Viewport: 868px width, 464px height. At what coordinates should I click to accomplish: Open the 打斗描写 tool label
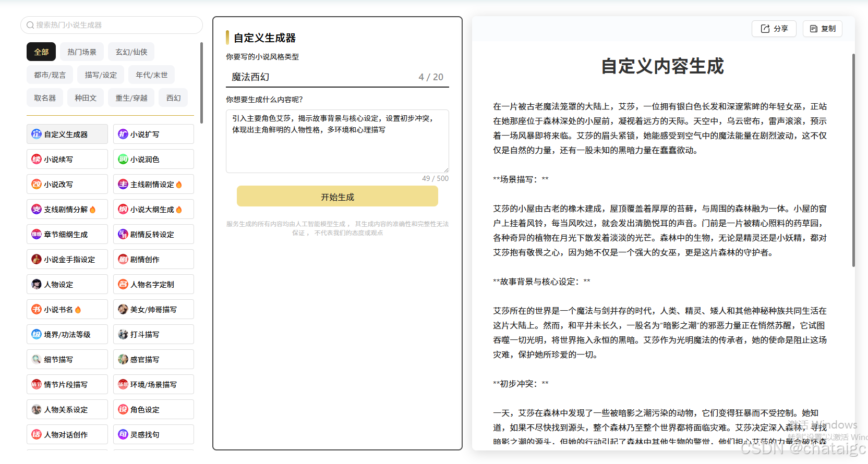click(145, 334)
